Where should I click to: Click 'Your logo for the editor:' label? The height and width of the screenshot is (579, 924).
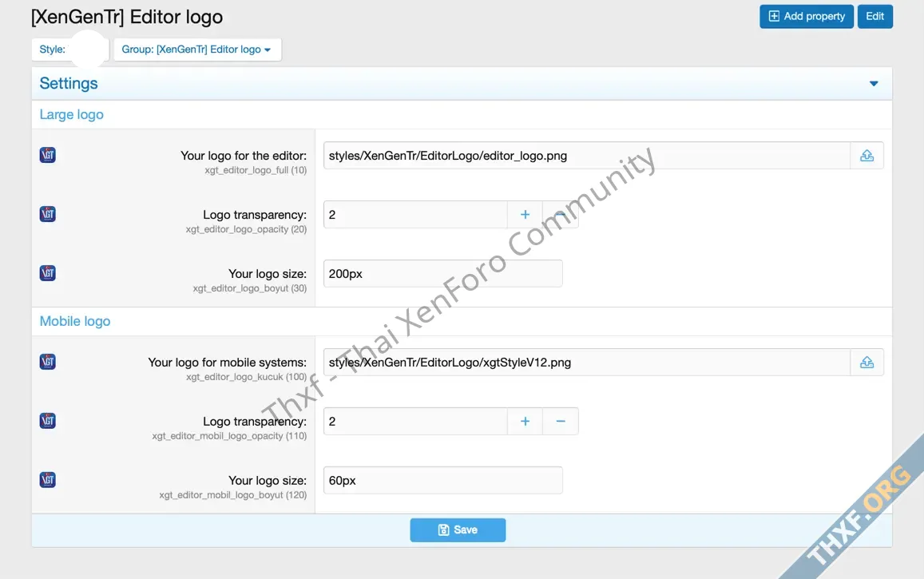244,156
